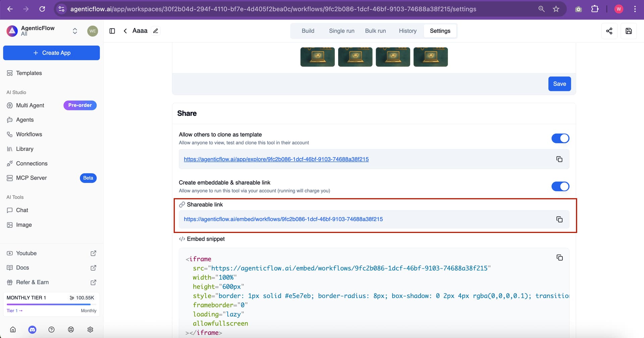The image size is (644, 338).
Task: Click the Create App button
Action: tap(51, 53)
